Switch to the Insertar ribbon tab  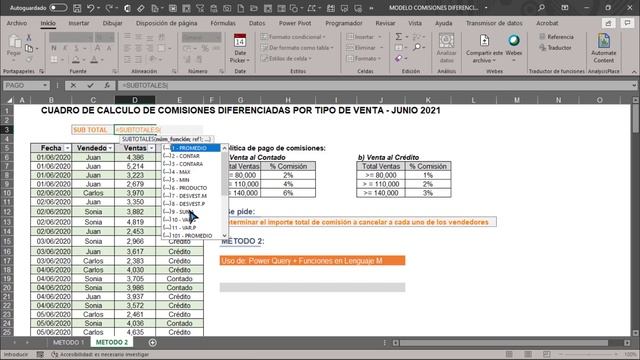click(79, 23)
